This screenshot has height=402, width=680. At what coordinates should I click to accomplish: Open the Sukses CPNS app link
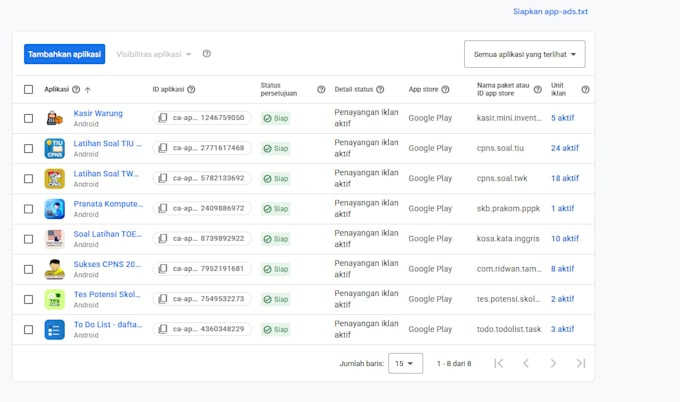click(107, 264)
